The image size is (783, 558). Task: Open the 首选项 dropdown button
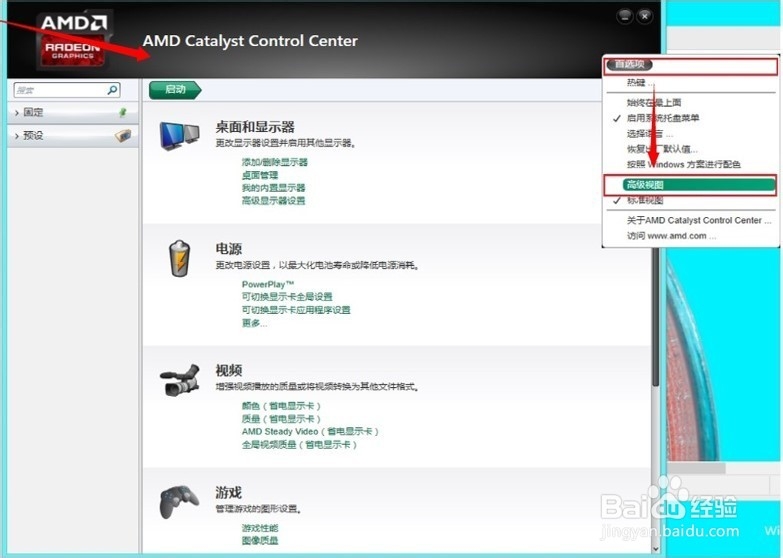629,64
